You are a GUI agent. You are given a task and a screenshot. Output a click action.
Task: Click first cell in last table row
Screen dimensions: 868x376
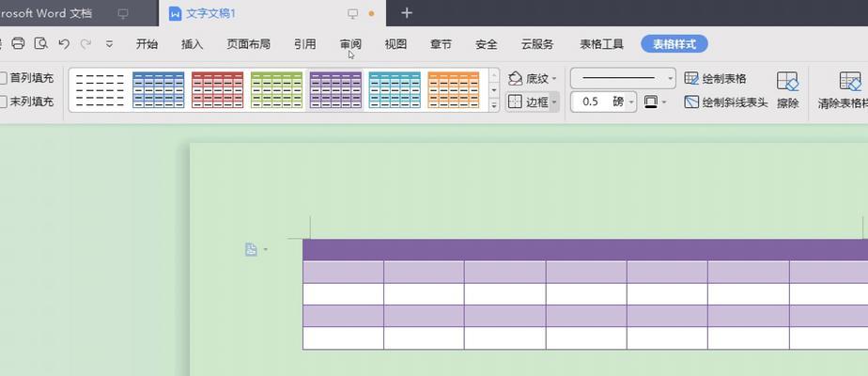tap(343, 338)
